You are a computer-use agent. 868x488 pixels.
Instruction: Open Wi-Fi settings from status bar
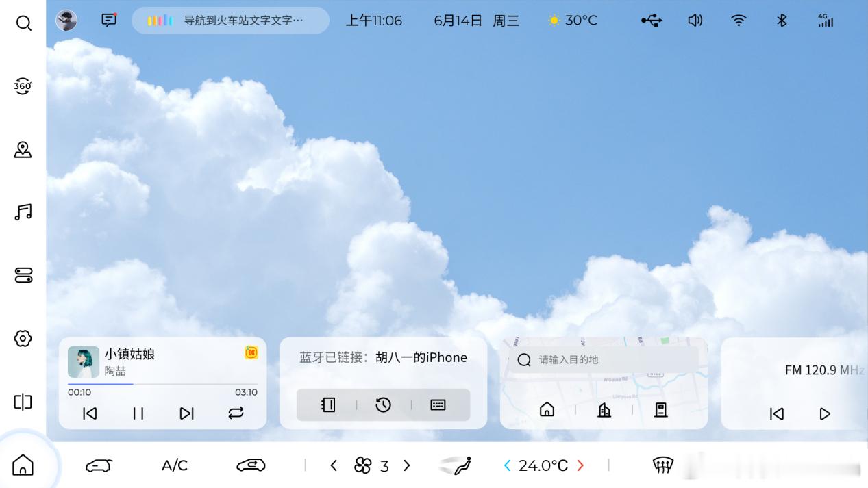coord(739,21)
